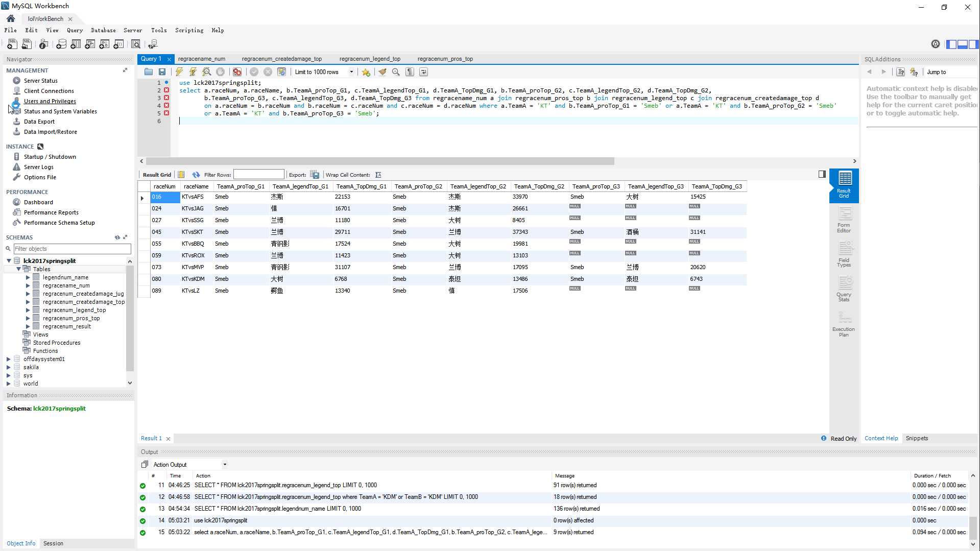
Task: Open Field Types side panel
Action: (844, 255)
